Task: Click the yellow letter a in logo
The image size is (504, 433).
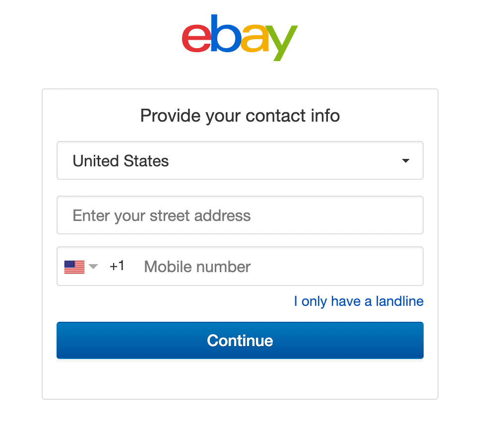Action: point(254,38)
